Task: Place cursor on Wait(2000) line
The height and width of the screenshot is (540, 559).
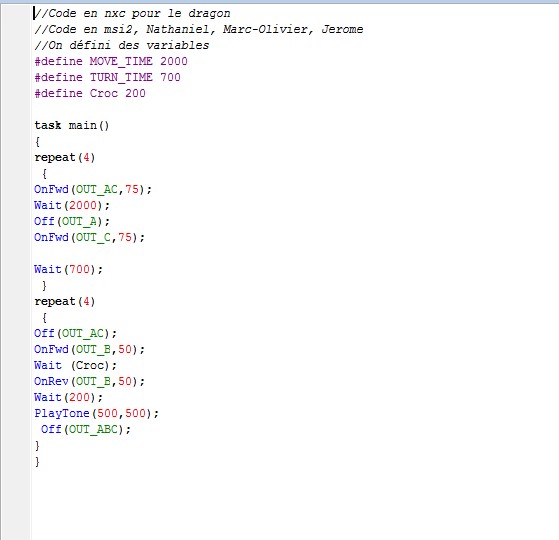Action: tap(72, 205)
